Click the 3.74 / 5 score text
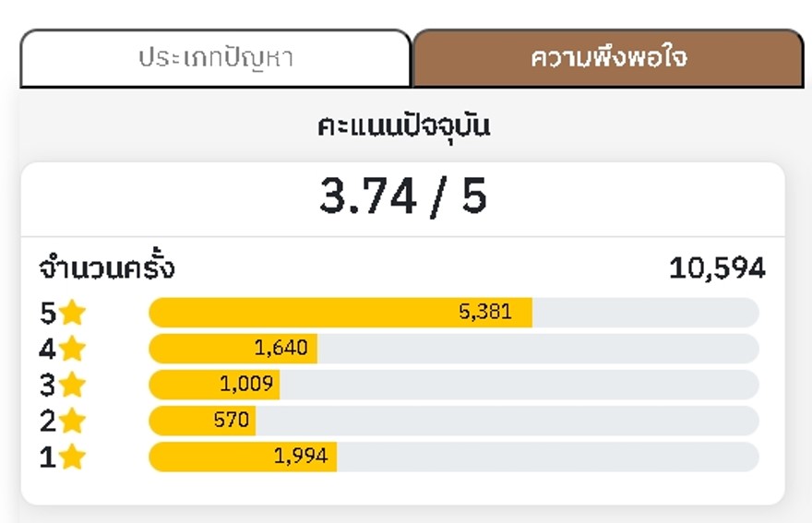Image resolution: width=812 pixels, height=523 pixels. (403, 196)
